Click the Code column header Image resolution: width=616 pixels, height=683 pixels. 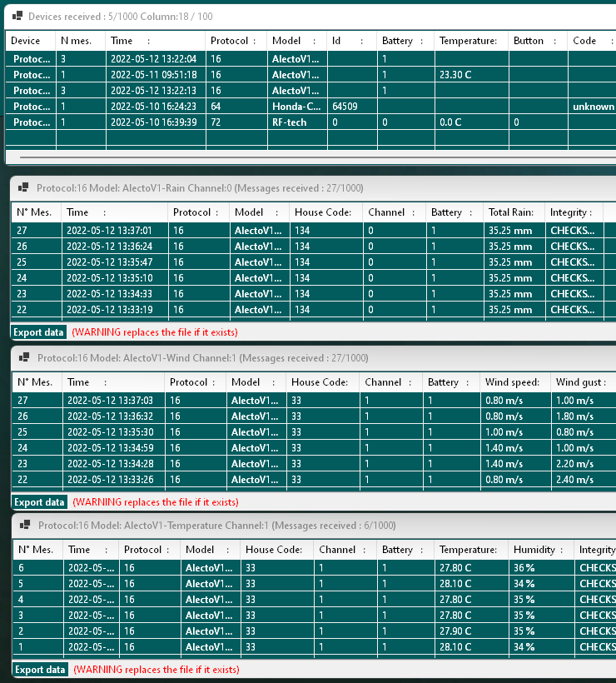592,41
